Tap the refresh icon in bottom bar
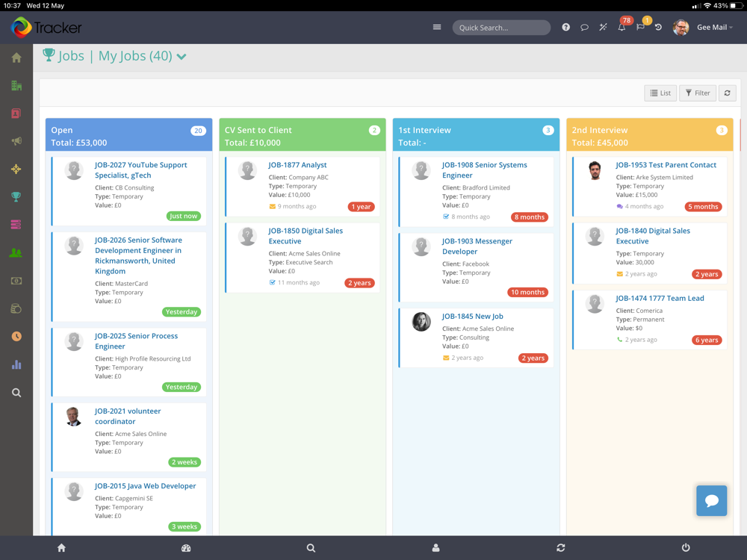The height and width of the screenshot is (560, 747). [561, 547]
